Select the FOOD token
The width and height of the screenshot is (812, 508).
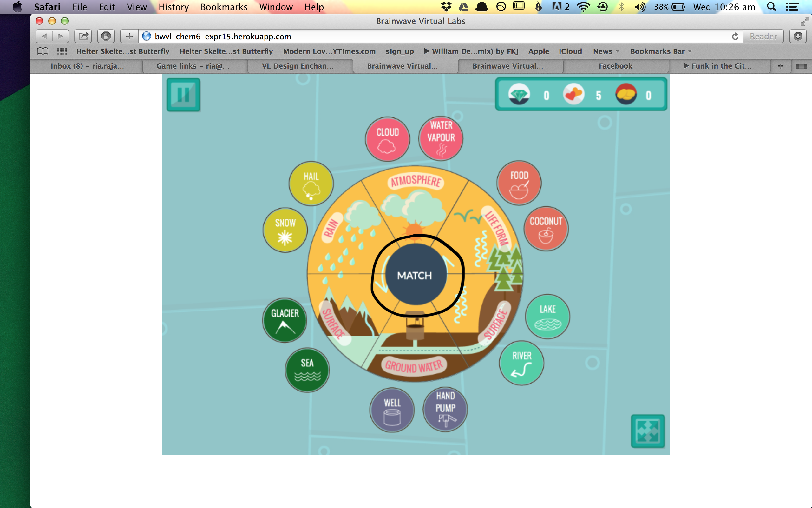tap(519, 183)
